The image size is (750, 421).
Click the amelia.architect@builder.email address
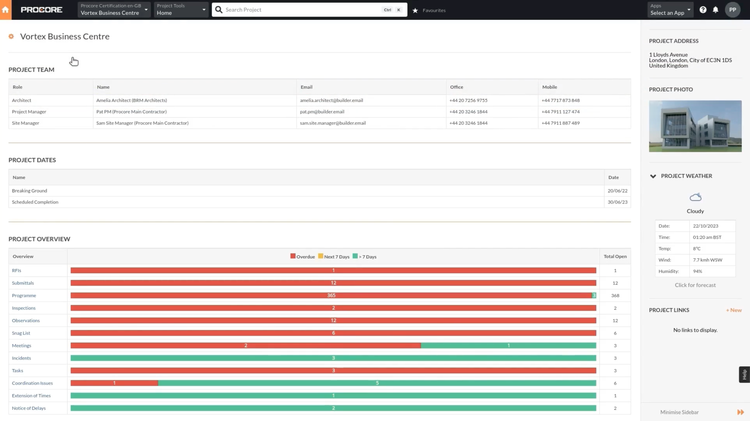click(x=331, y=100)
